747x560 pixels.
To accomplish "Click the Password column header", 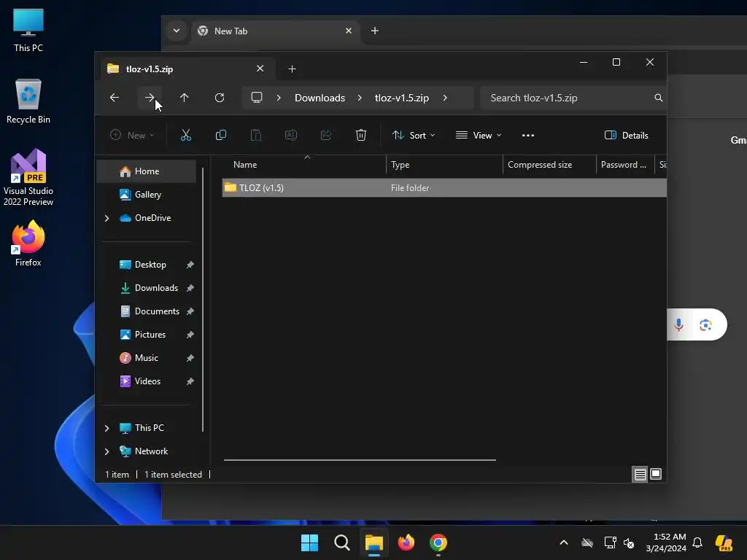I will click(625, 165).
